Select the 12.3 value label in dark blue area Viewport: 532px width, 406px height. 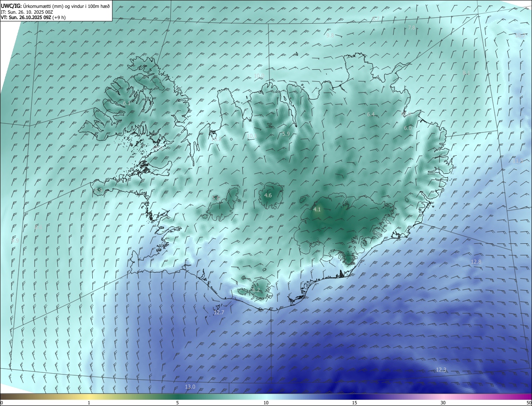click(x=441, y=369)
